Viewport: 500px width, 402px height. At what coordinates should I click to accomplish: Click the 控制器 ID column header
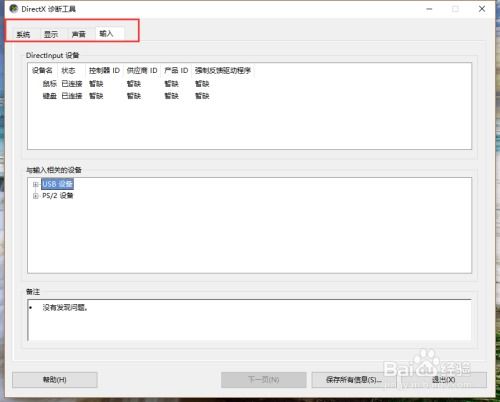pos(104,71)
